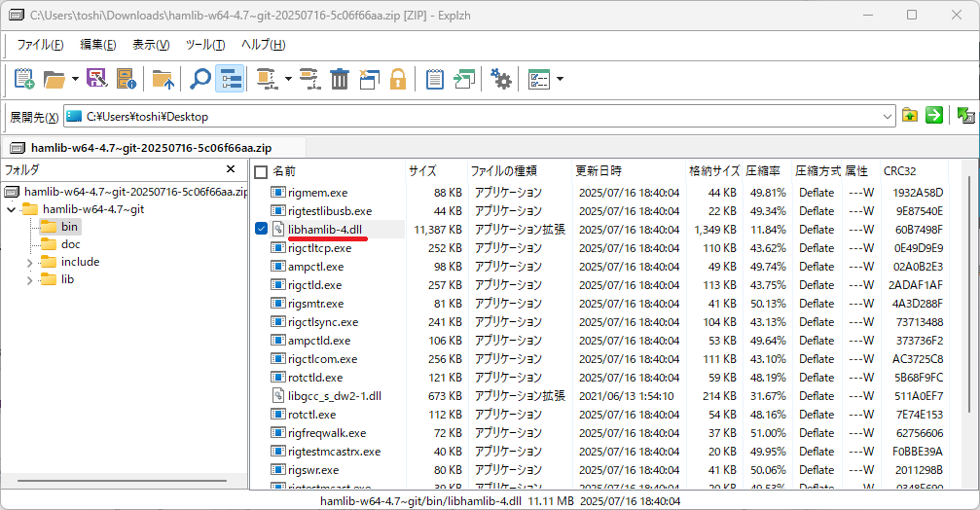Image resolution: width=980 pixels, height=510 pixels.
Task: Open the ファイル(F) menu
Action: [x=40, y=45]
